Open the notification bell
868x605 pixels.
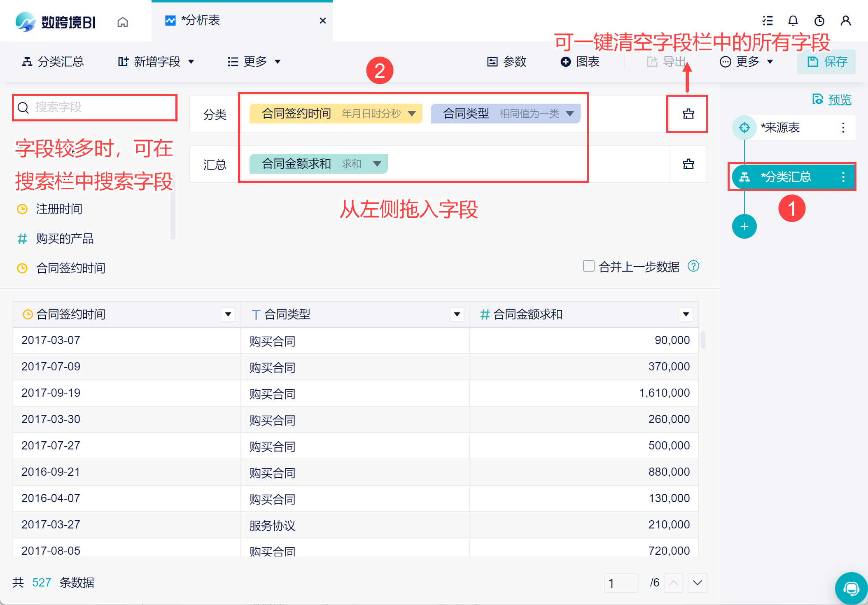(x=793, y=21)
